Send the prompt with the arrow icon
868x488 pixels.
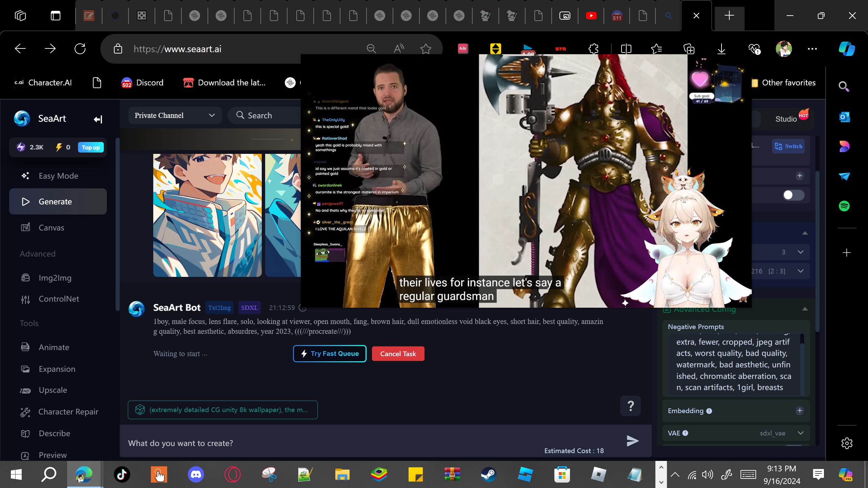click(633, 441)
